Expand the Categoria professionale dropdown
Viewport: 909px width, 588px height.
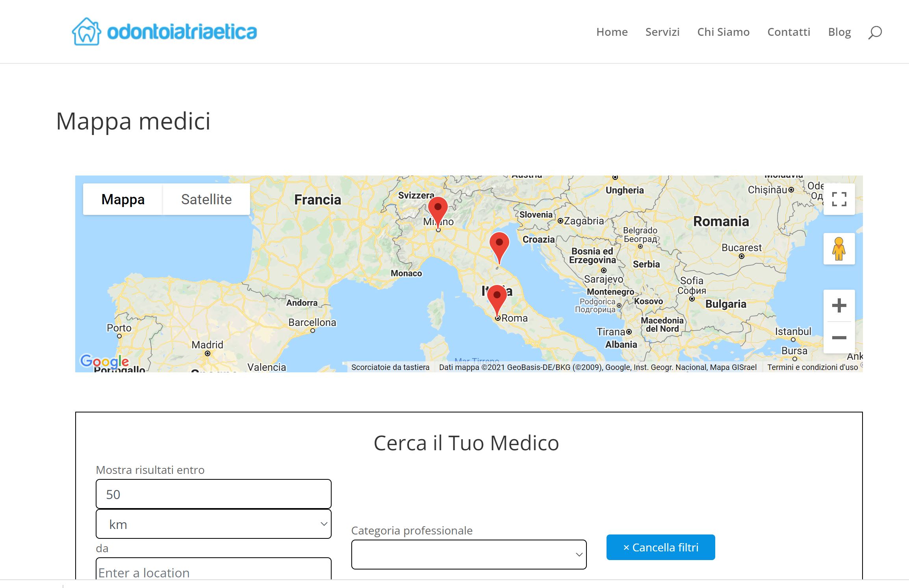click(469, 555)
